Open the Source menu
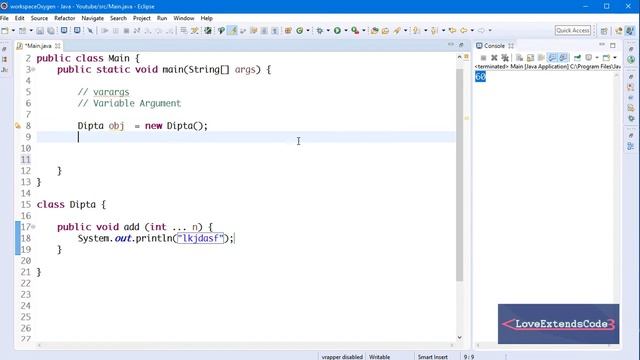 point(39,18)
